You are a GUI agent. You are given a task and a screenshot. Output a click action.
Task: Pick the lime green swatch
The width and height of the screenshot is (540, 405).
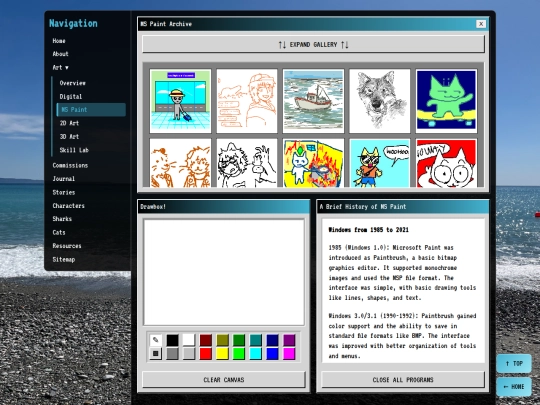pos(239,353)
